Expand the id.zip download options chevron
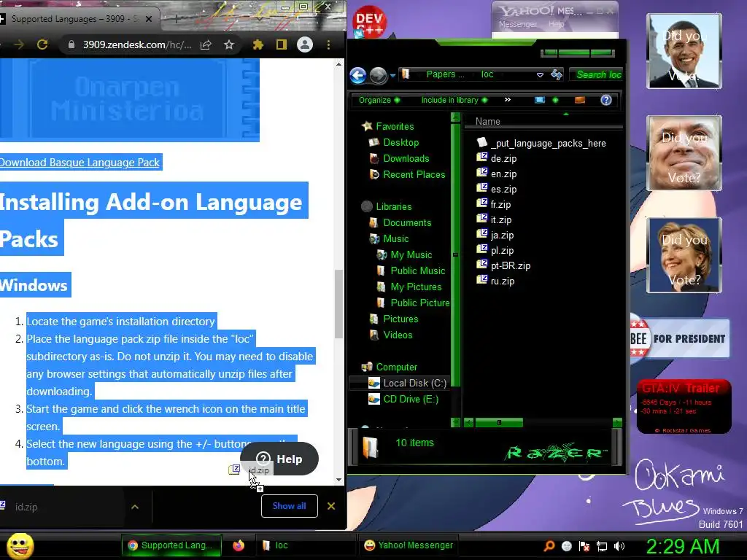Image resolution: width=747 pixels, height=560 pixels. (x=135, y=507)
